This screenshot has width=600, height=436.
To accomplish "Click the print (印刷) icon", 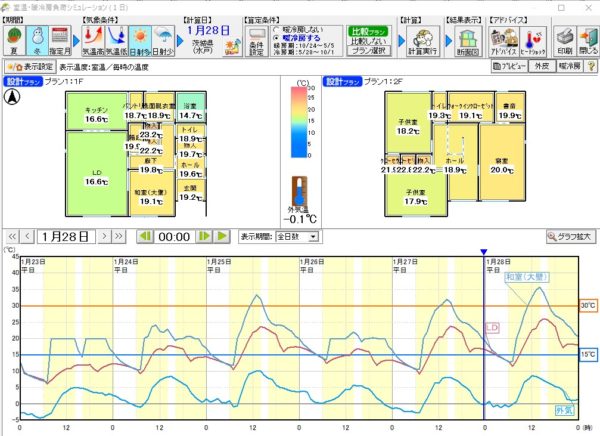I will pyautogui.click(x=564, y=42).
